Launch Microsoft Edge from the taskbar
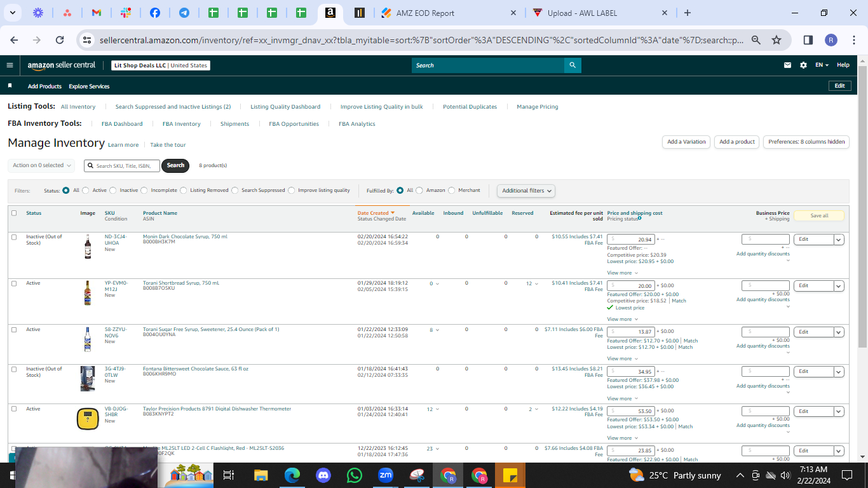 pyautogui.click(x=292, y=475)
